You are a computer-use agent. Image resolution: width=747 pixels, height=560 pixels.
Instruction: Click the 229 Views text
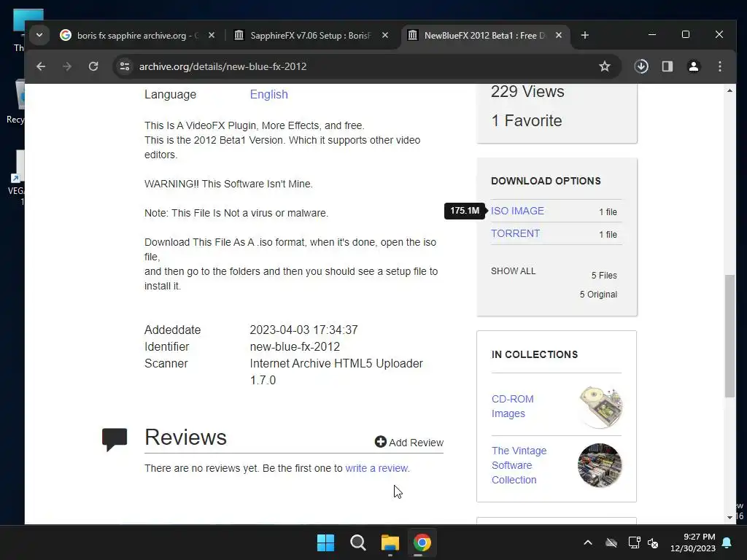coord(527,91)
